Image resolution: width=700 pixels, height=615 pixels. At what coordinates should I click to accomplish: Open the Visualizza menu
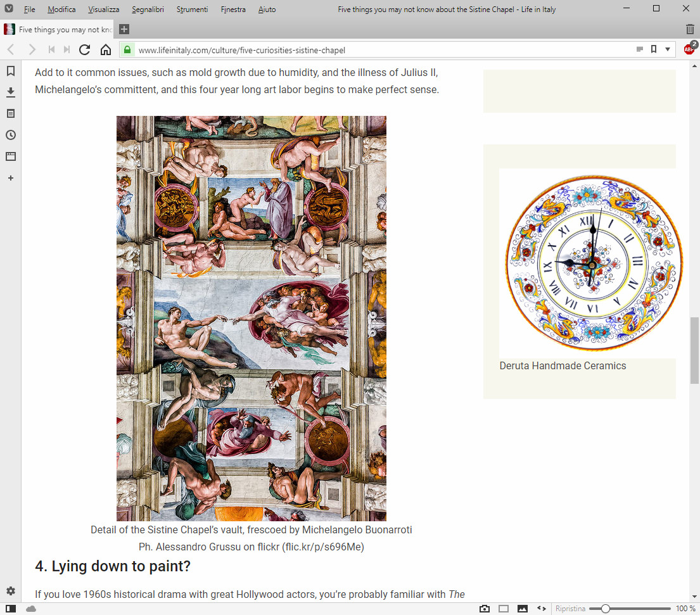point(103,10)
